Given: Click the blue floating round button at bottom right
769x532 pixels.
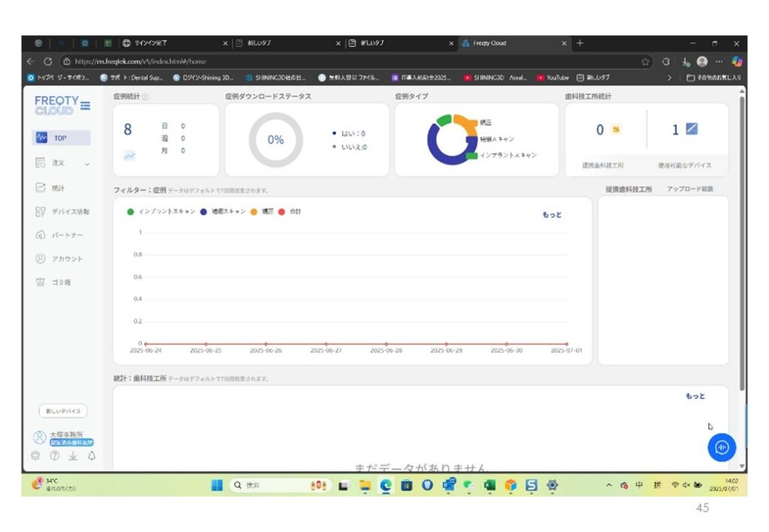Looking at the screenshot, I should click(x=722, y=447).
